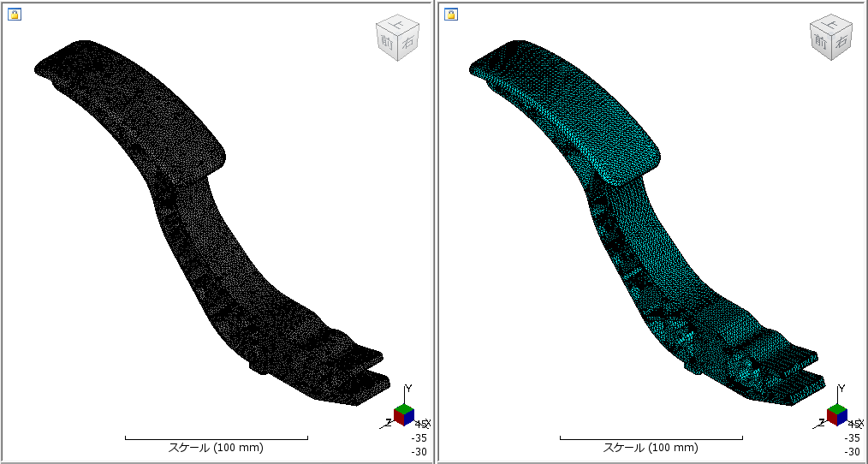
Task: Select the 右 (right) face on right view cube
Action: pyautogui.click(x=841, y=44)
